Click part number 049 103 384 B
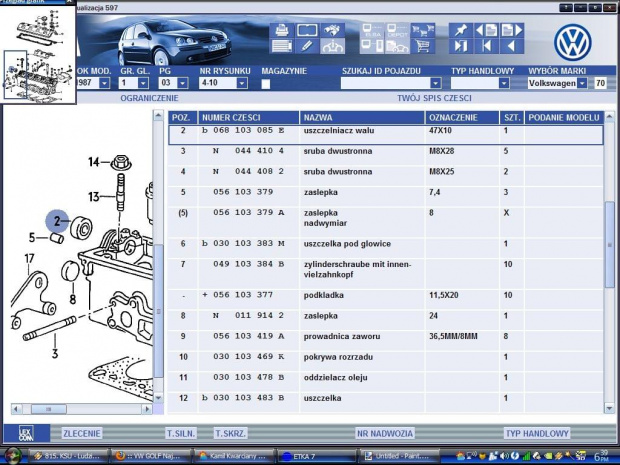The image size is (620, 465). click(249, 264)
